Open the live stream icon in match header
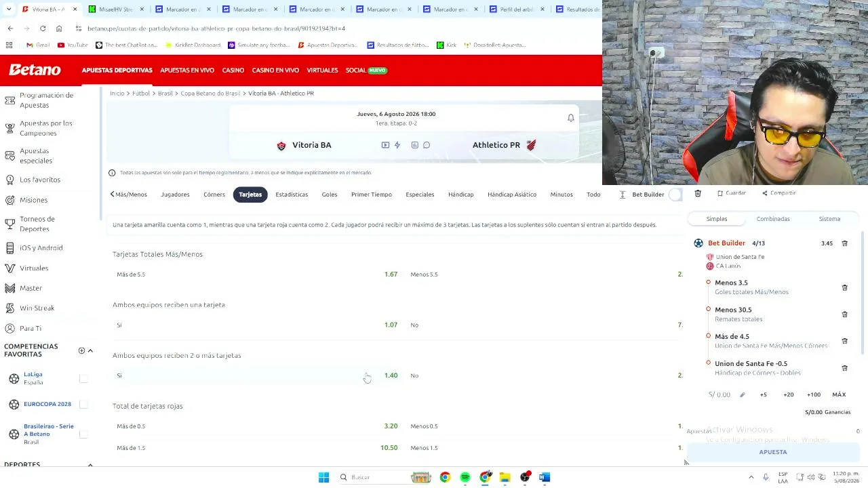868x488 pixels. point(385,145)
